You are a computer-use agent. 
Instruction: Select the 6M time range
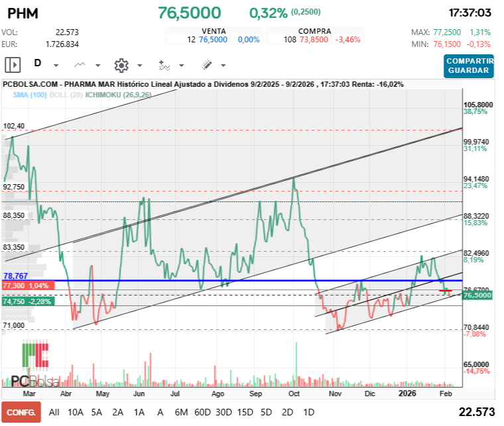tap(180, 411)
